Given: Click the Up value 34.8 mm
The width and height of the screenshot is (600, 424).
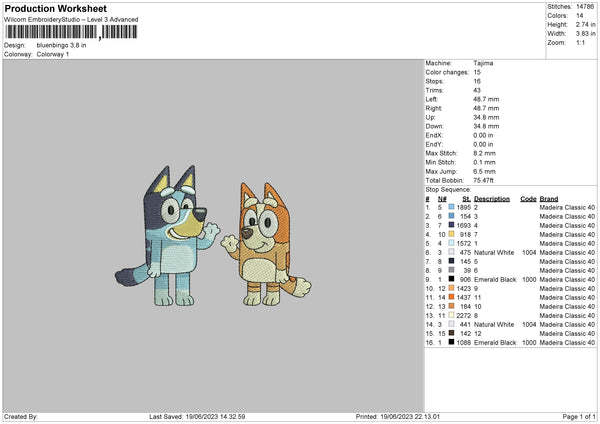Looking at the screenshot, I should coord(486,117).
